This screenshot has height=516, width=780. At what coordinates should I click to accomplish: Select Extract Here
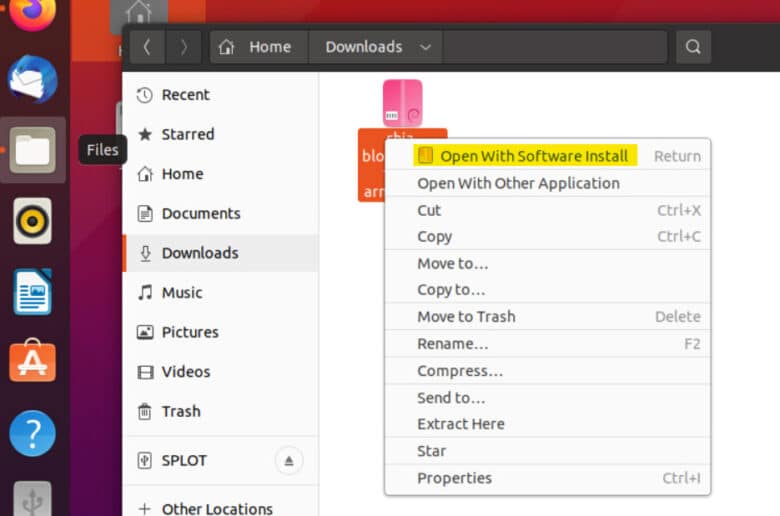(548, 424)
